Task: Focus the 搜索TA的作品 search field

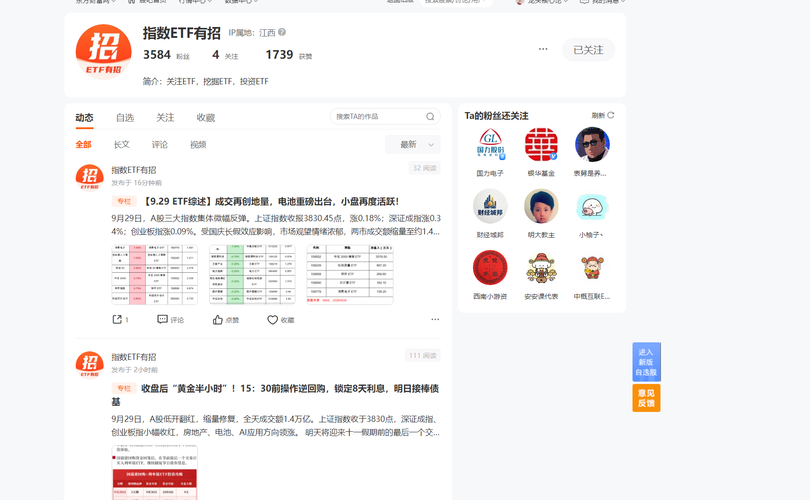Action: pyautogui.click(x=385, y=117)
